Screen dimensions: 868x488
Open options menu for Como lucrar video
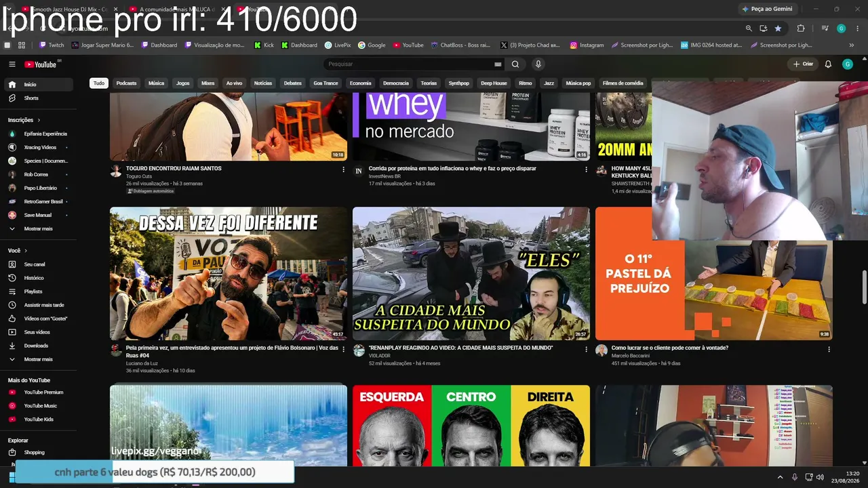coord(829,349)
